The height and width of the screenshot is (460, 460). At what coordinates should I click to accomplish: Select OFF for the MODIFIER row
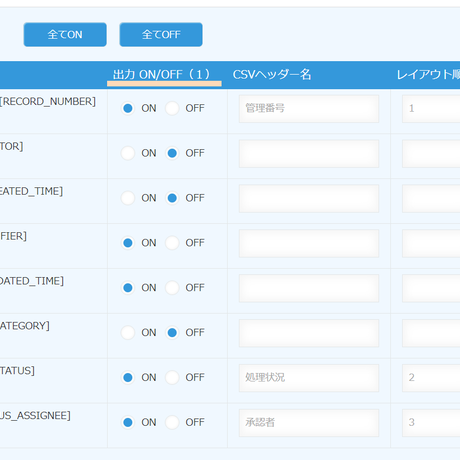172,243
